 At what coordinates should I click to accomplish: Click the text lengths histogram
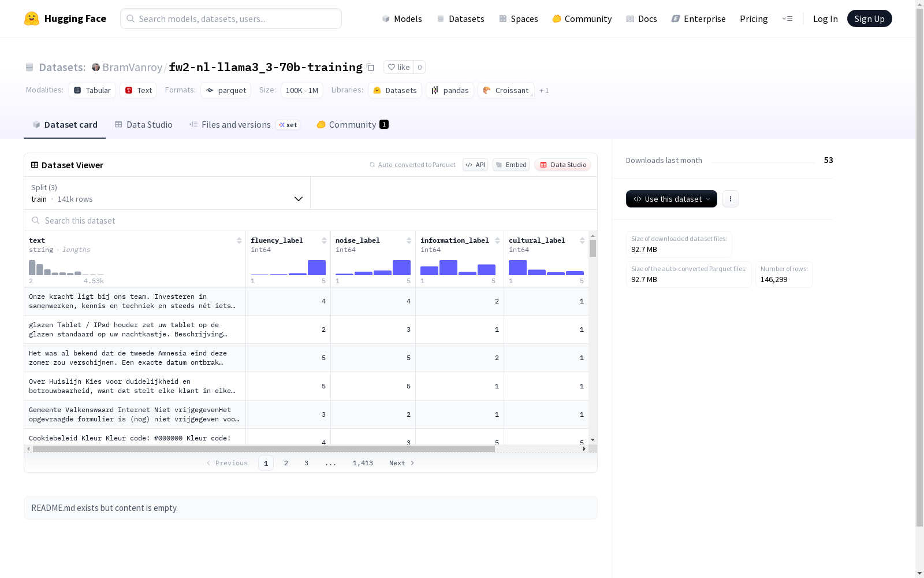(x=66, y=267)
